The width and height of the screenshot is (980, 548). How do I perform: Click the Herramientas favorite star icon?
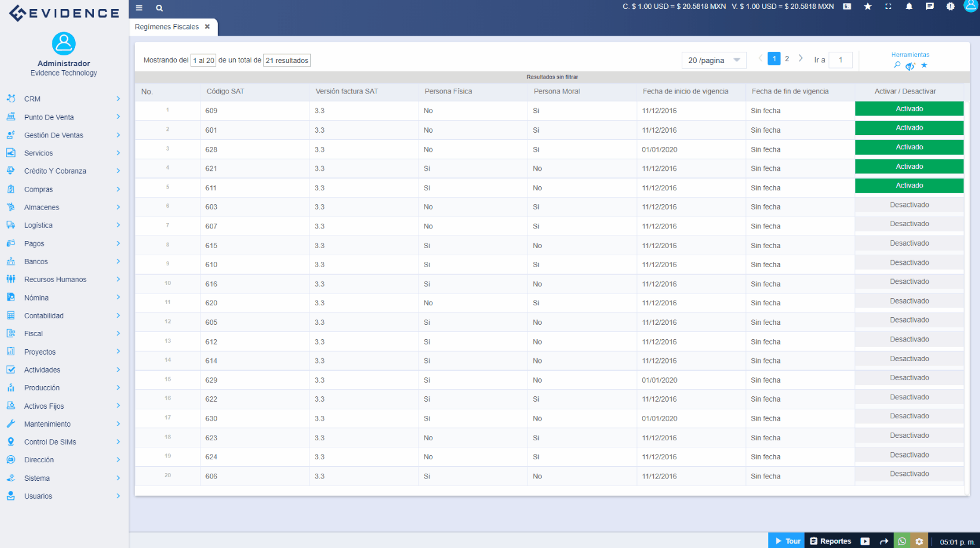(924, 65)
